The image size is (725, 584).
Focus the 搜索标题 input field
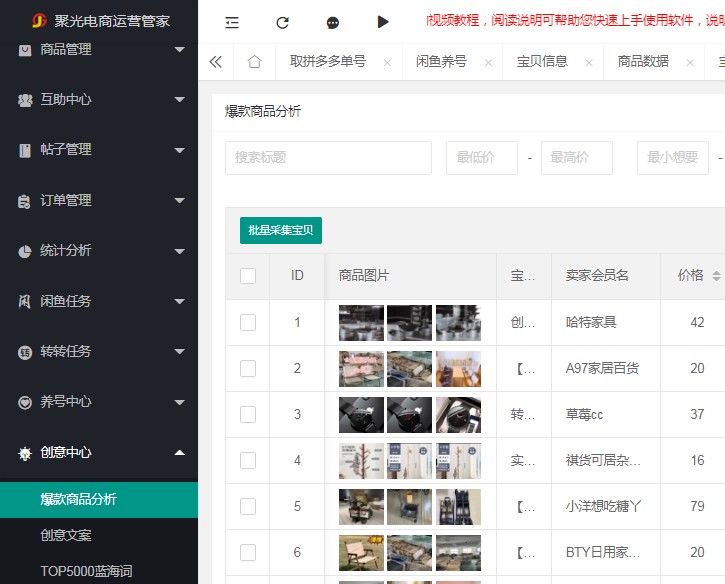(328, 158)
